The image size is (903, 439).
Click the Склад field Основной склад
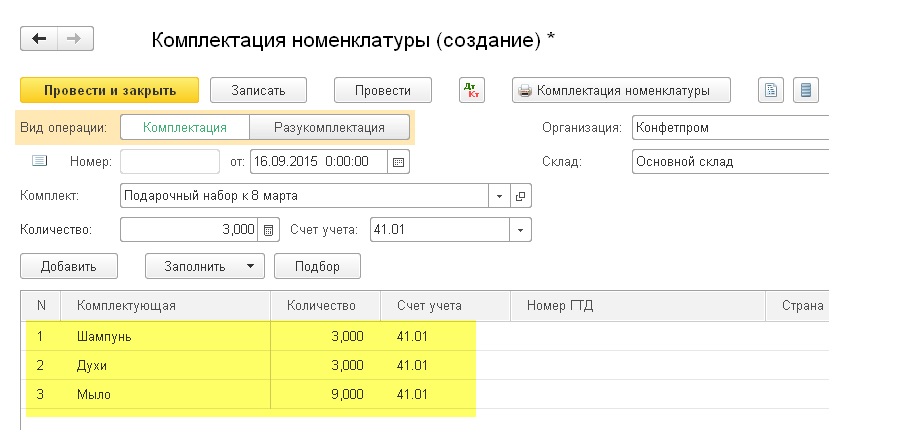coord(730,162)
